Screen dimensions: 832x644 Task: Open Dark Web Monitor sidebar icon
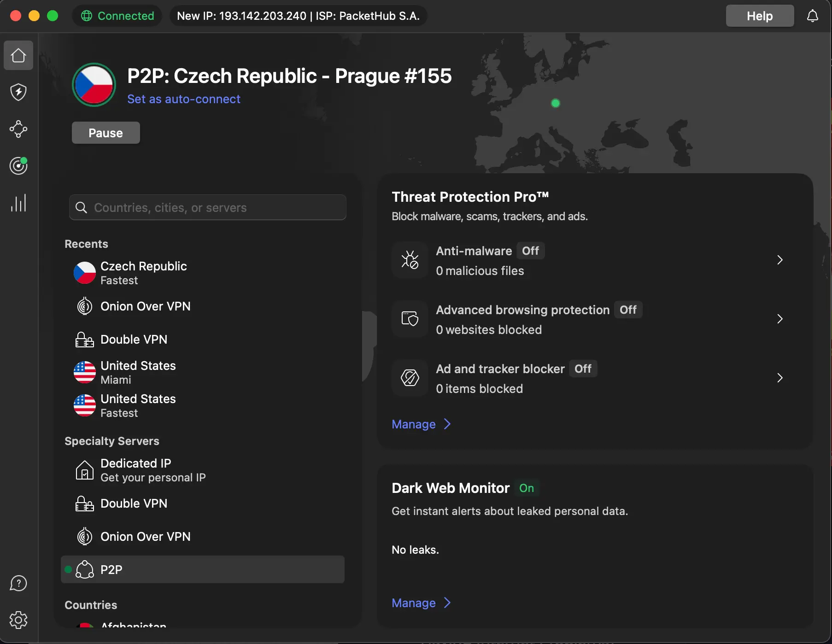(18, 166)
